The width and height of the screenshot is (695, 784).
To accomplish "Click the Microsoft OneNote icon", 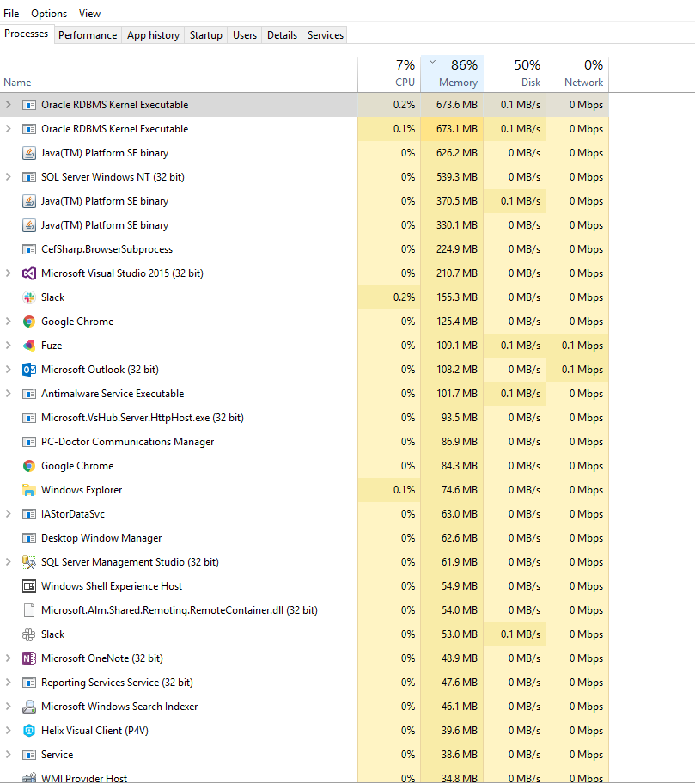I will click(x=29, y=658).
